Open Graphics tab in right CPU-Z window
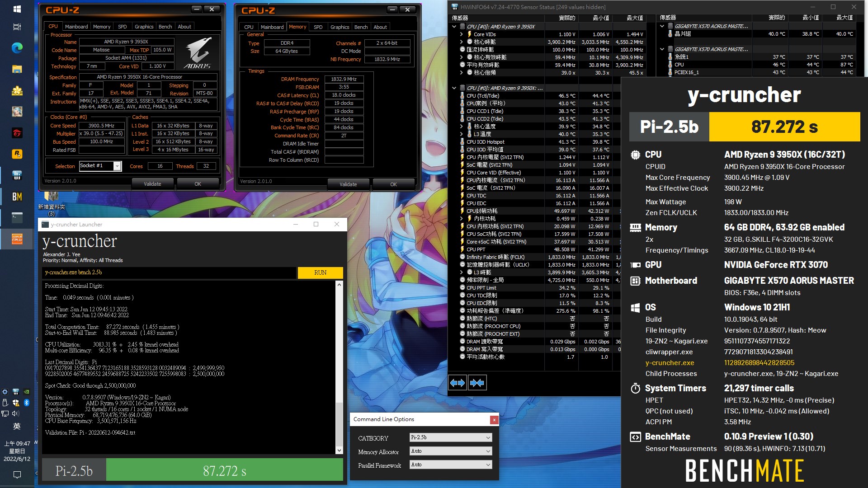The width and height of the screenshot is (868, 488). coord(340,27)
